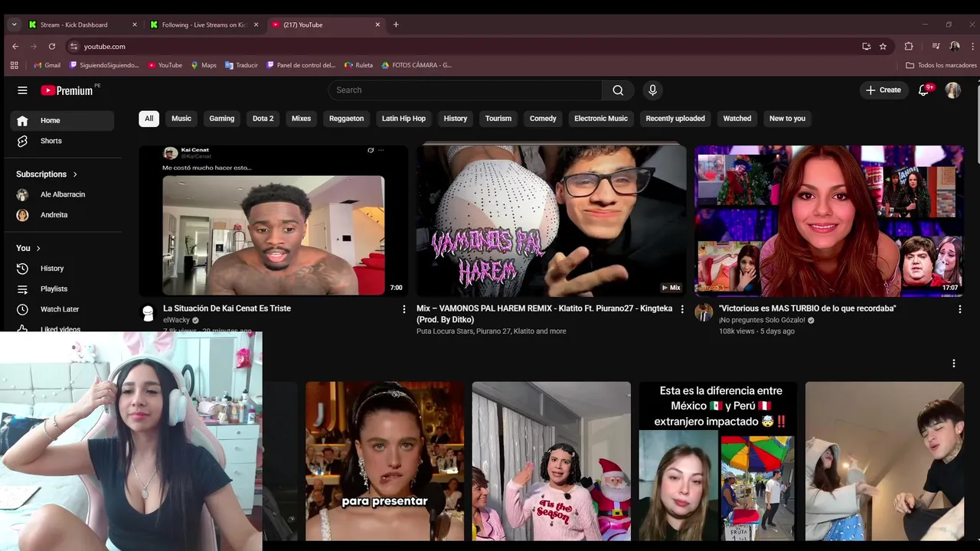Screen dimensions: 980x551
Task: Select the Electronic Music chip
Action: (x=601, y=119)
